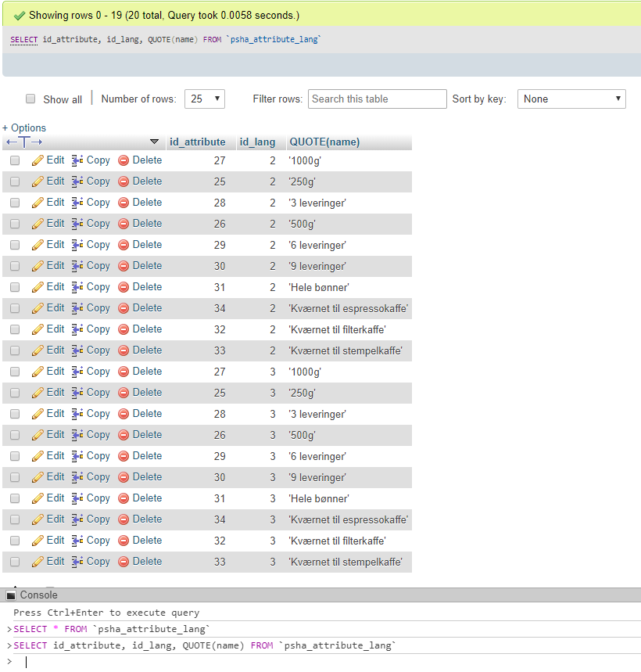Click the red Delete icon for attribute 32 lang 2 row

(x=124, y=329)
